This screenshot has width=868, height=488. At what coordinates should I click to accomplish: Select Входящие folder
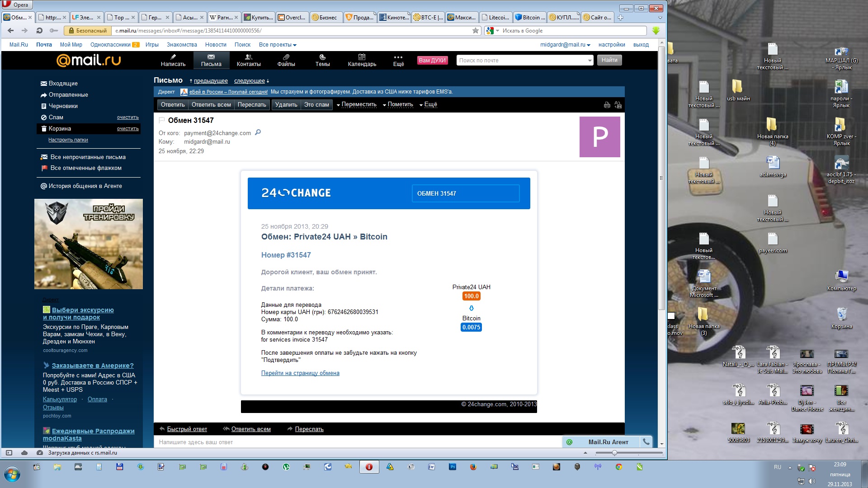pyautogui.click(x=63, y=83)
